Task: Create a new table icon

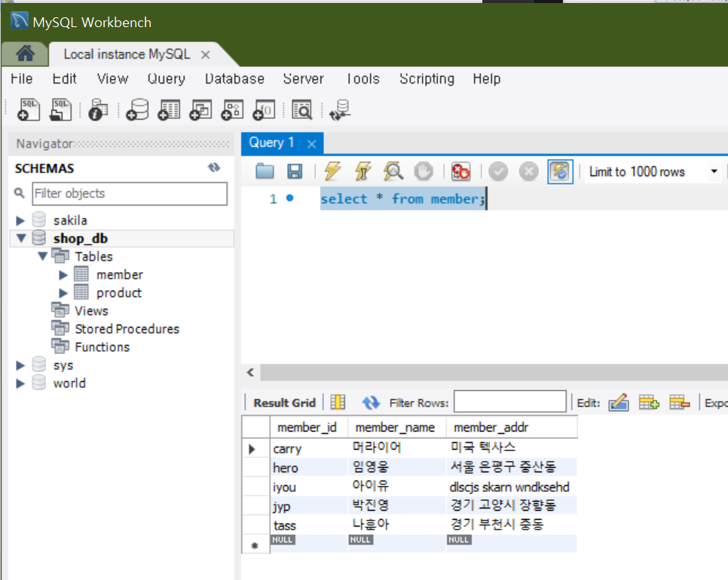Action: tap(169, 110)
